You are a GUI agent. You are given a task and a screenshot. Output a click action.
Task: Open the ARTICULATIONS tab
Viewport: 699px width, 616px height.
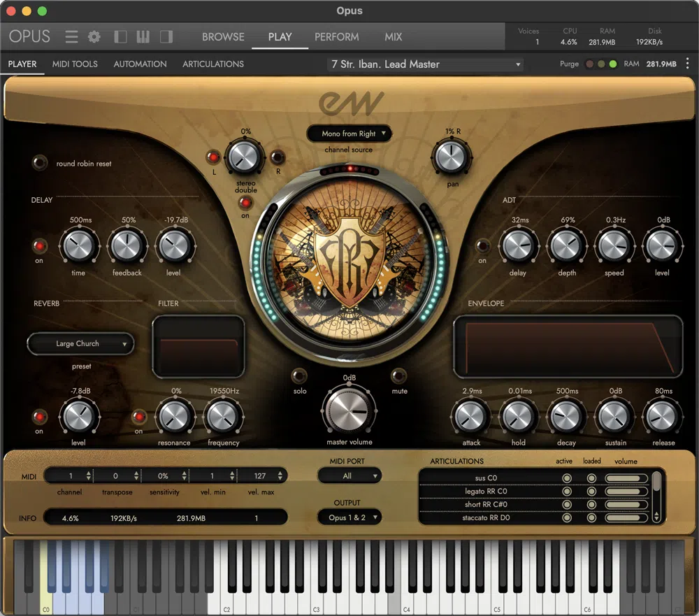tap(213, 64)
